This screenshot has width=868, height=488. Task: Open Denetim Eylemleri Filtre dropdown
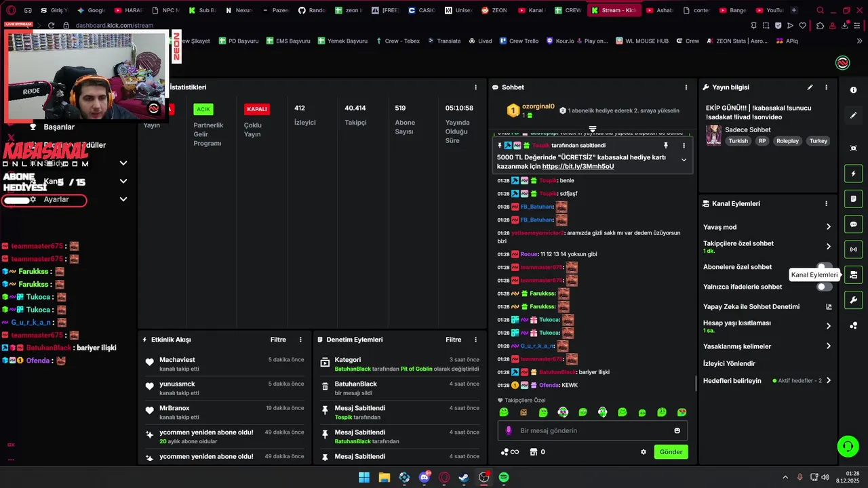453,340
